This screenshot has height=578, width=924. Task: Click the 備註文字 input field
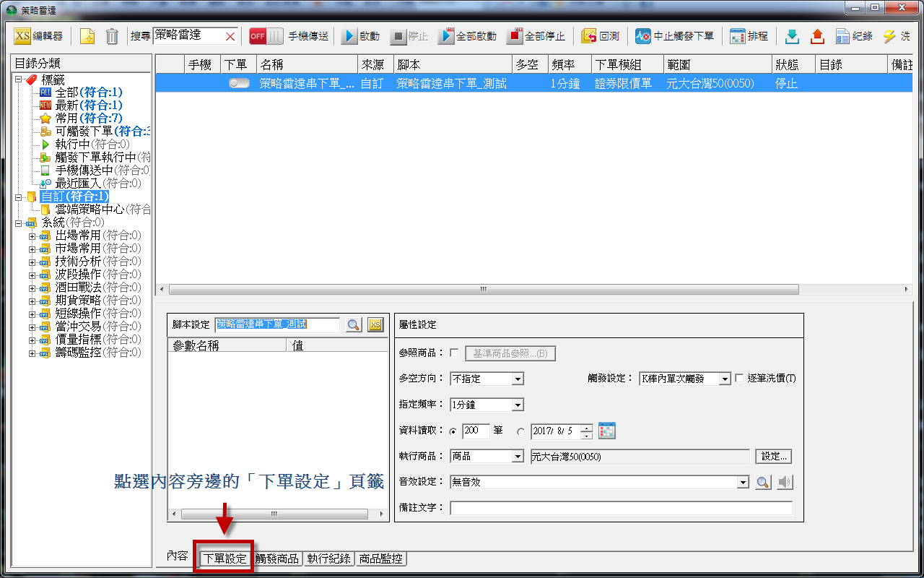[x=621, y=508]
